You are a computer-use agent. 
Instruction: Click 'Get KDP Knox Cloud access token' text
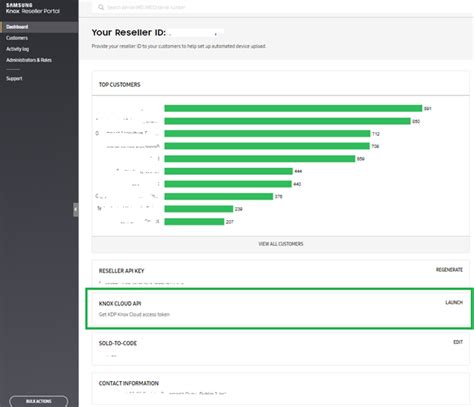coord(134,314)
